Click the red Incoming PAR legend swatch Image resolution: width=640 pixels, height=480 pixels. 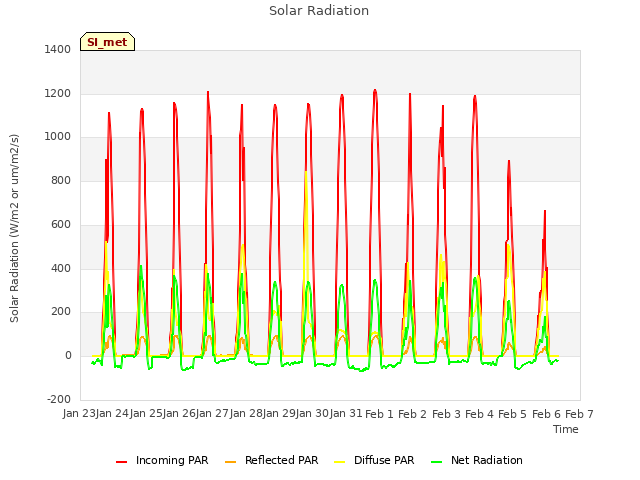[x=122, y=462]
